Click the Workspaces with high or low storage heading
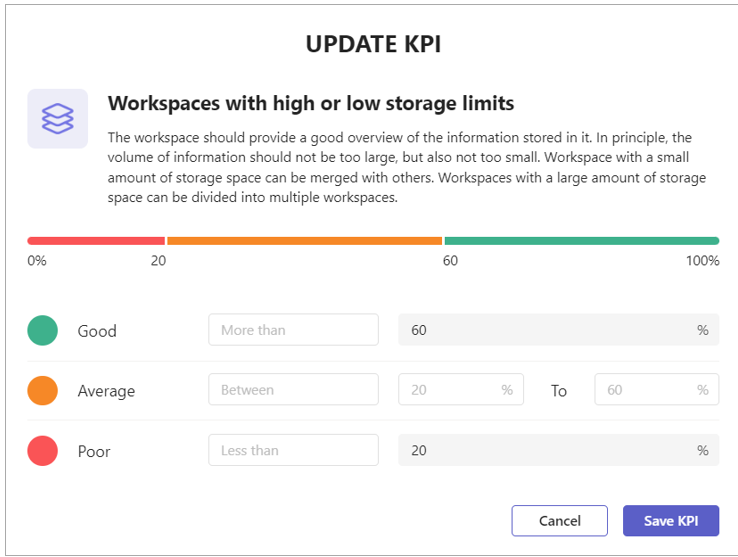The height and width of the screenshot is (557, 738). pos(311,104)
